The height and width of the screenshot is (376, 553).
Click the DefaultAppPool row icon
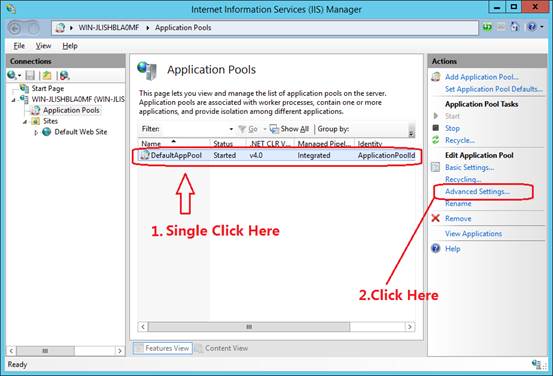click(x=145, y=155)
